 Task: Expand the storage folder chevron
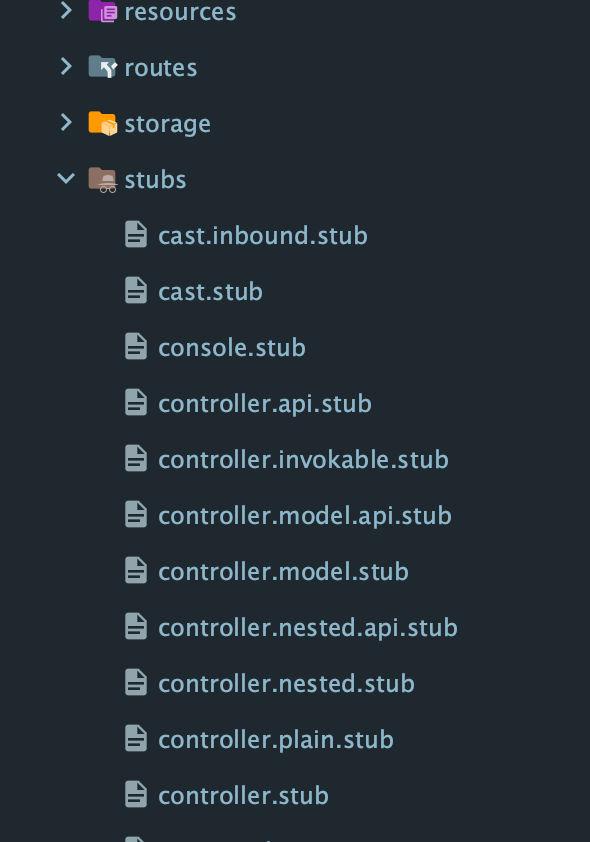[x=66, y=122]
